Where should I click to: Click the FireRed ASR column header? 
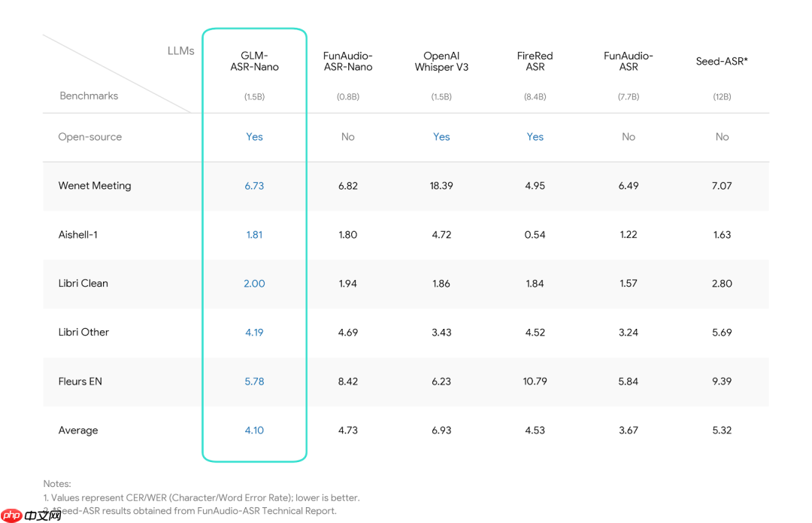(x=535, y=61)
